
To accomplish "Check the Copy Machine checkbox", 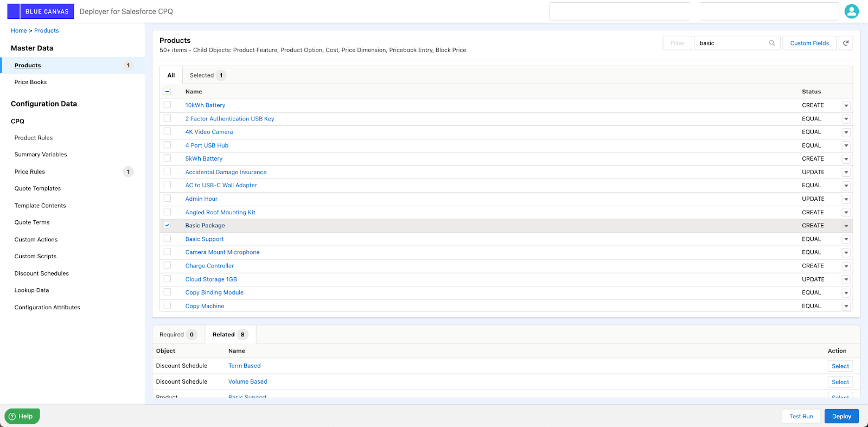I will [167, 305].
